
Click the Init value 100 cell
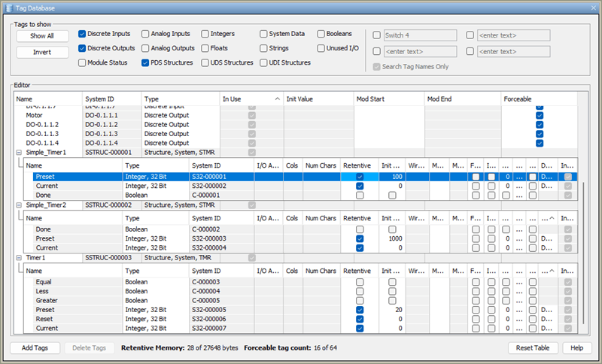pyautogui.click(x=392, y=177)
